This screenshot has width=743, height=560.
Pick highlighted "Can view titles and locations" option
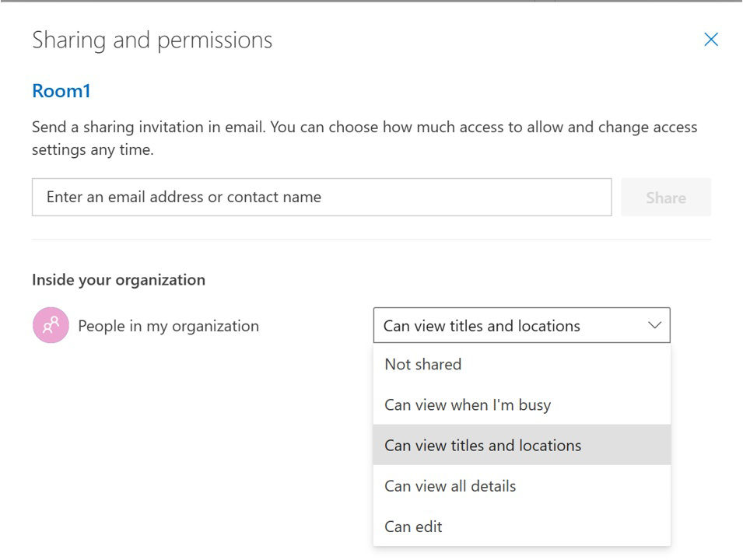click(482, 445)
